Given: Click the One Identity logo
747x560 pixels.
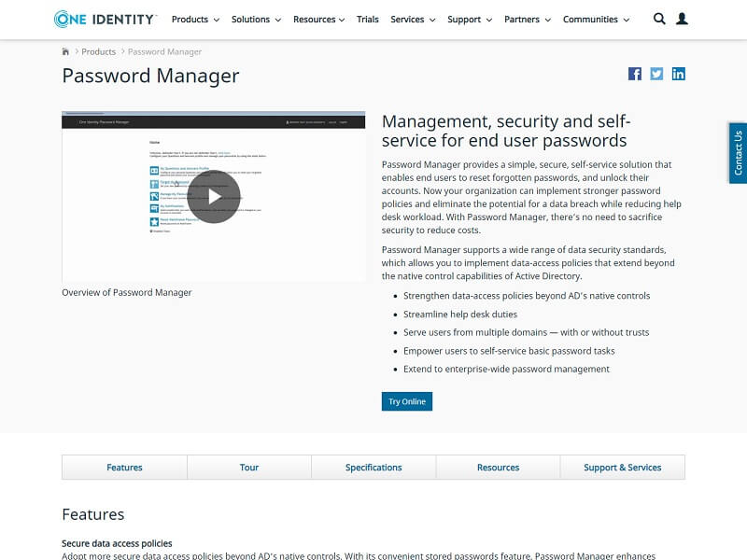Looking at the screenshot, I should pos(105,19).
